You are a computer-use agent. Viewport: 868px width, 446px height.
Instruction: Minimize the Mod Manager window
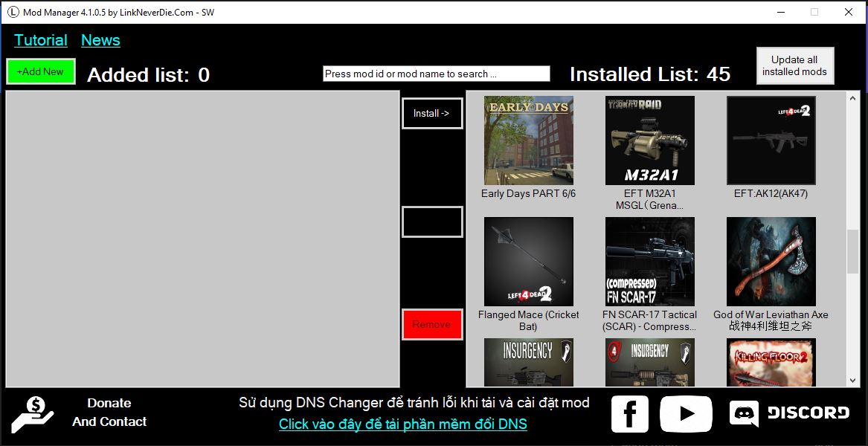pyautogui.click(x=780, y=12)
